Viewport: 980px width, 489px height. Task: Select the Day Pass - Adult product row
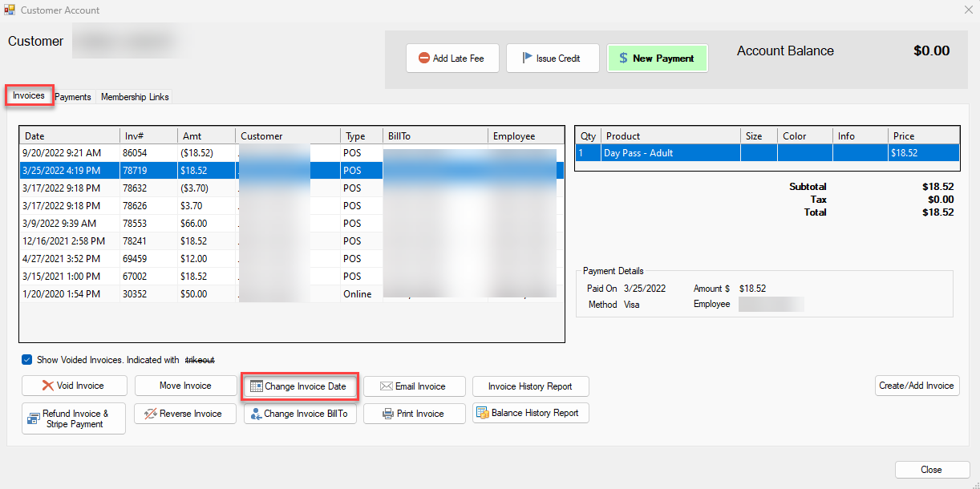pyautogui.click(x=670, y=152)
